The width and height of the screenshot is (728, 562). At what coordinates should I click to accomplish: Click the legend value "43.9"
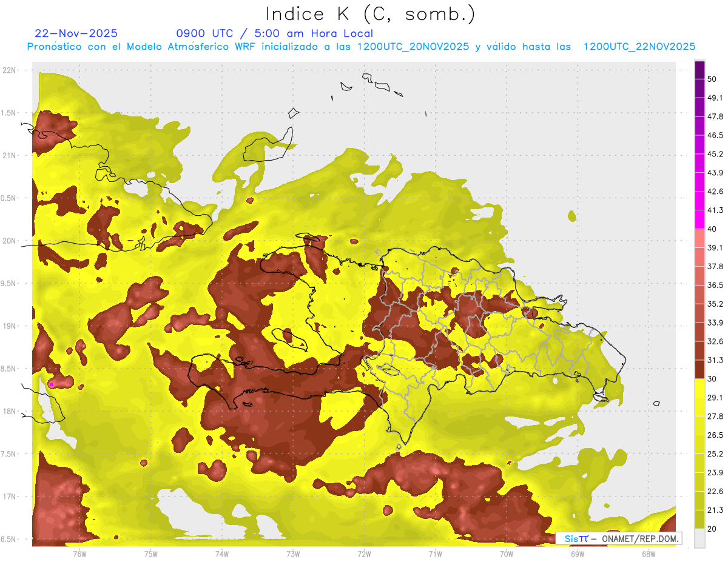pyautogui.click(x=715, y=173)
